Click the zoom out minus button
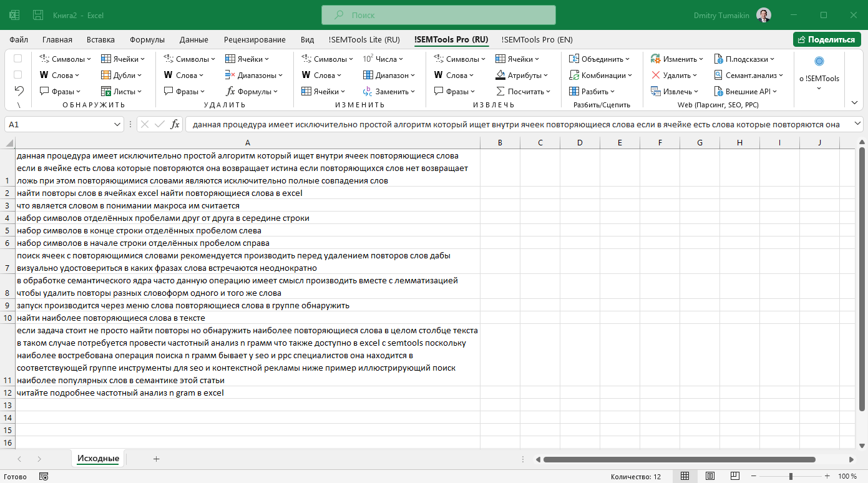The height and width of the screenshot is (483, 868). 755,476
